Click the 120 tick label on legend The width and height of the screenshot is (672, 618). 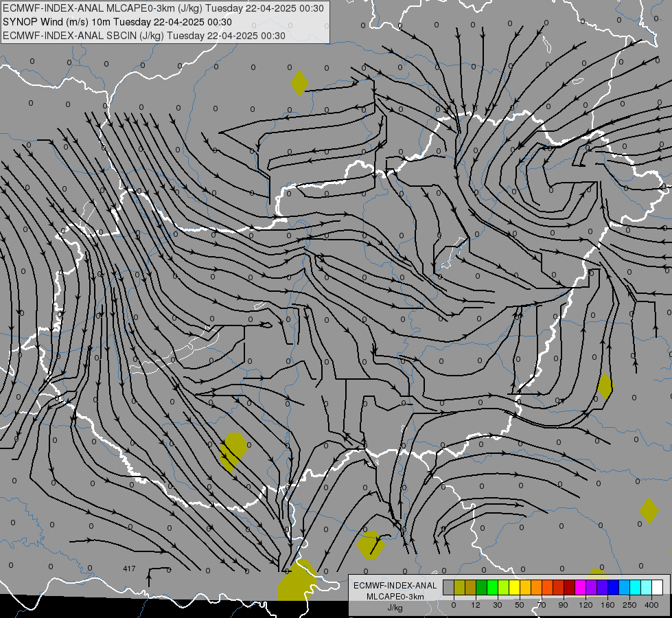pos(586,605)
